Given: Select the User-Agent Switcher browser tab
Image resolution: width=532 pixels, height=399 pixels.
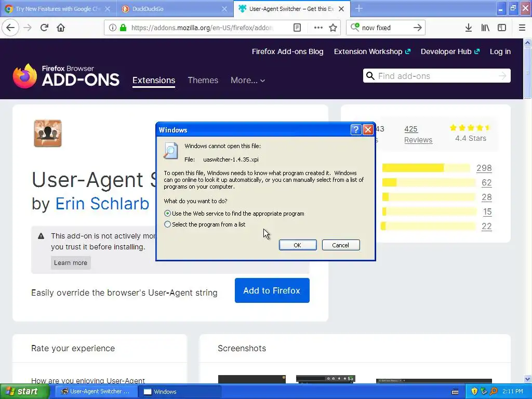Looking at the screenshot, I should [292, 9].
